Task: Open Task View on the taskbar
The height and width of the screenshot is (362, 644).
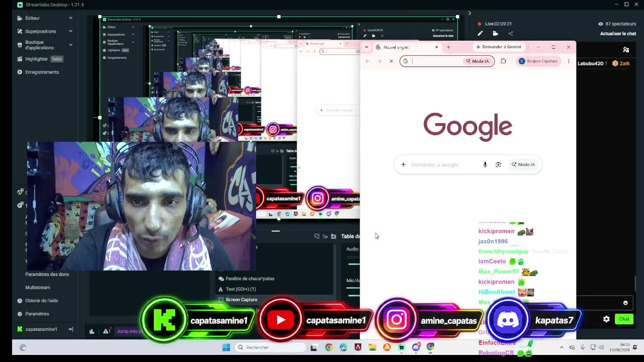Action: point(314,347)
